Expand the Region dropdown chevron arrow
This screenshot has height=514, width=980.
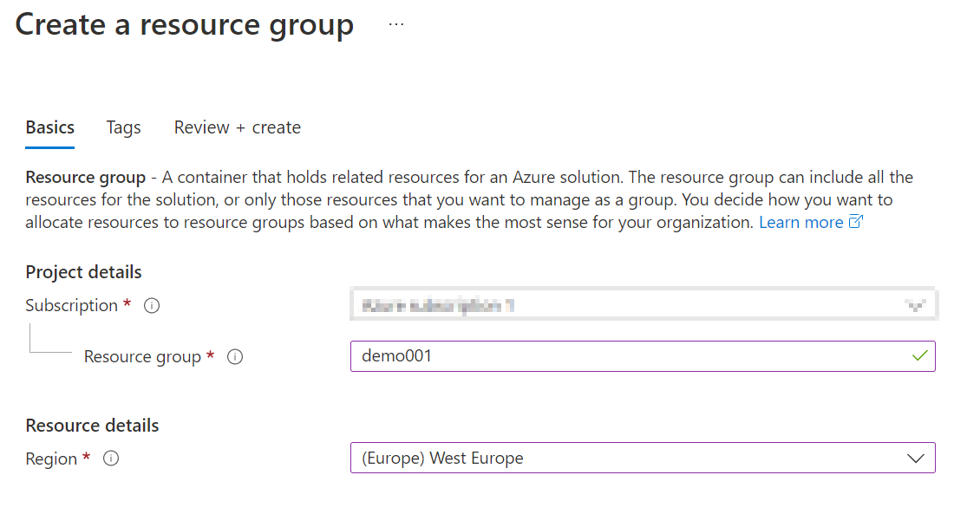[x=916, y=459]
